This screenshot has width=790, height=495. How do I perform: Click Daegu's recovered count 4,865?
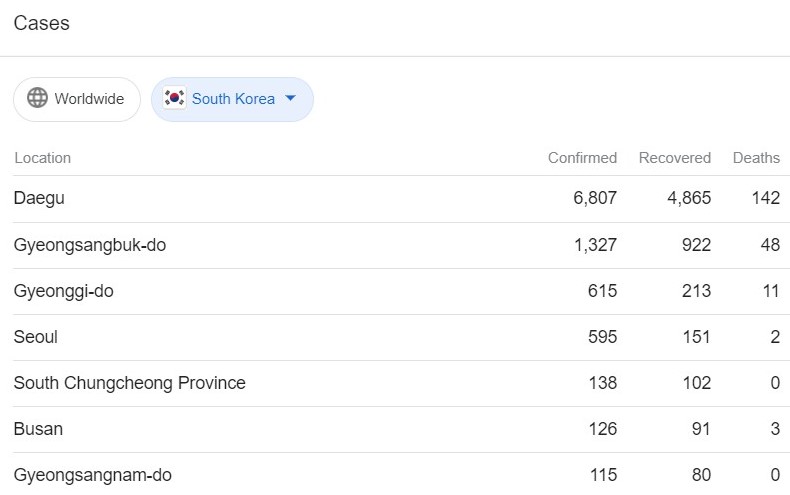click(689, 198)
